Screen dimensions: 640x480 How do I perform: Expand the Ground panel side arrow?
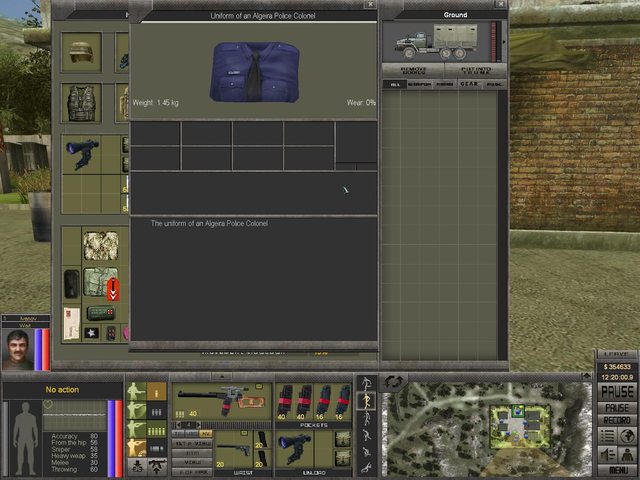[504, 42]
